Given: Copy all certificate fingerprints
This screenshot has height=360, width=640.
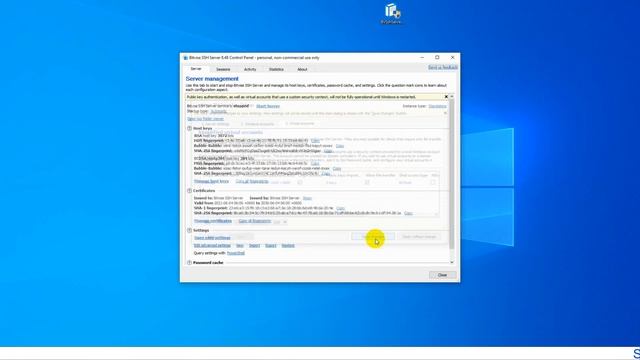Looking at the screenshot, I should 255,221.
